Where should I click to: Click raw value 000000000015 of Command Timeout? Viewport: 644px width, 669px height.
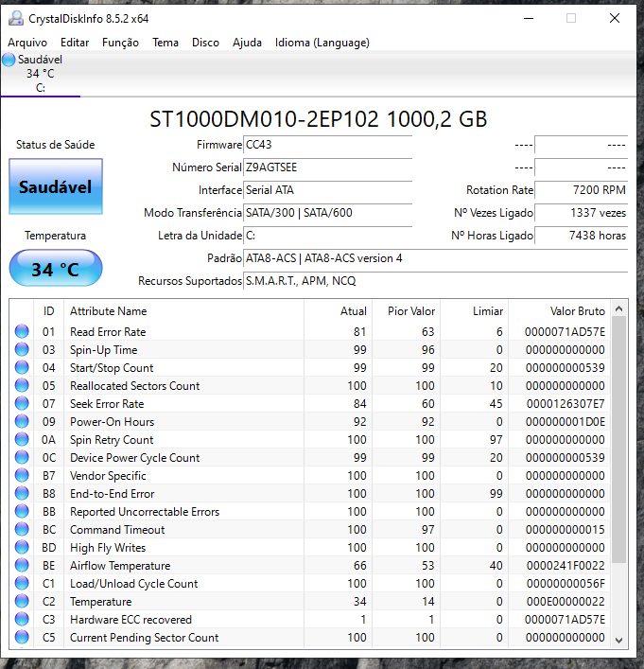coord(565,530)
